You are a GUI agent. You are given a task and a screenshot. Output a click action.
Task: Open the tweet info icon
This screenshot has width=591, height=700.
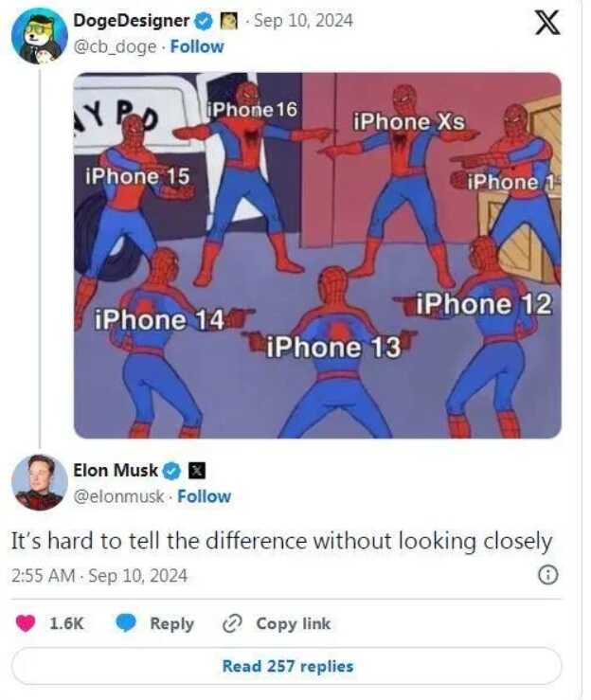(548, 575)
